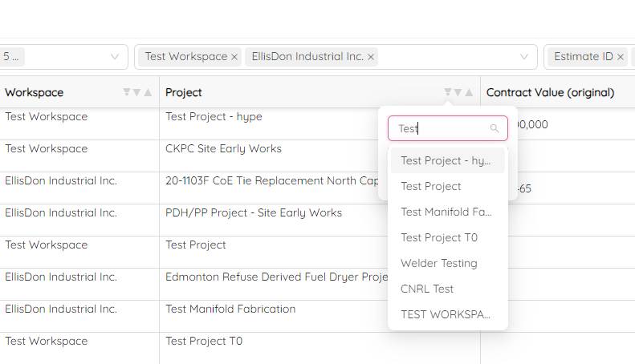Image resolution: width=635 pixels, height=364 pixels.
Task: Click the filter search field containing Test
Action: (x=442, y=128)
